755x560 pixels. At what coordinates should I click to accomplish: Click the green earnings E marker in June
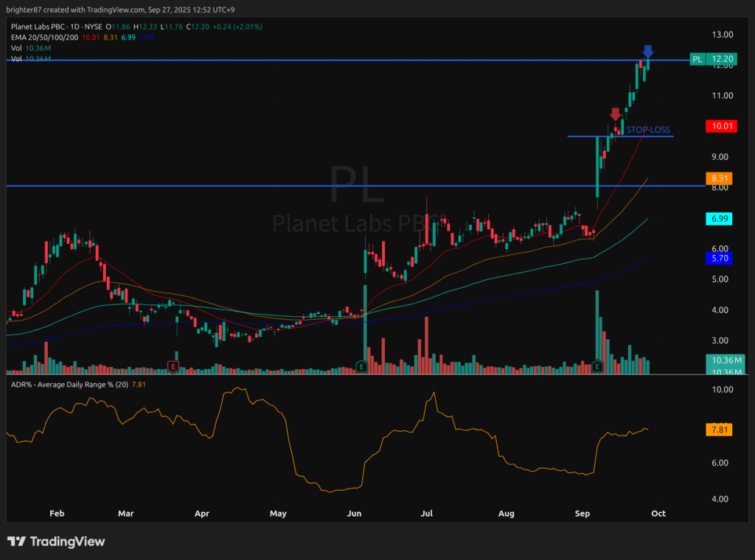(361, 367)
